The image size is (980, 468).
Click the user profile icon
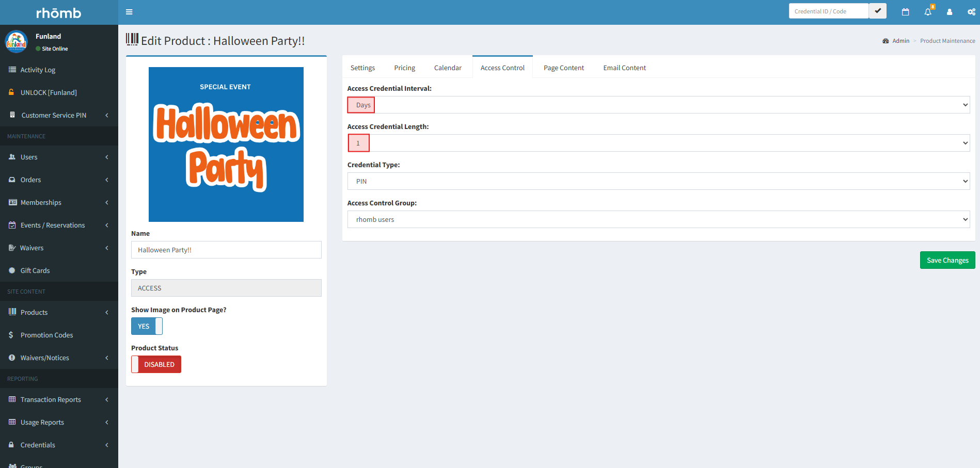point(949,12)
